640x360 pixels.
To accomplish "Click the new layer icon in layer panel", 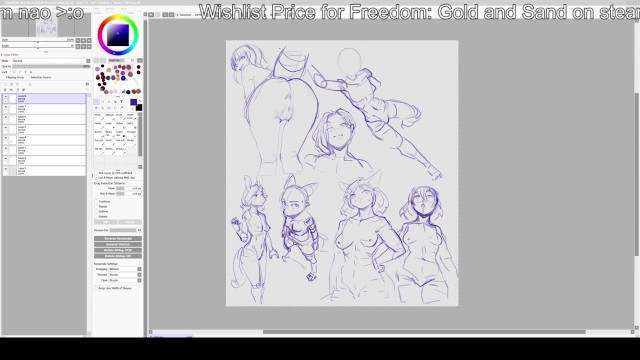I will tap(5, 84).
